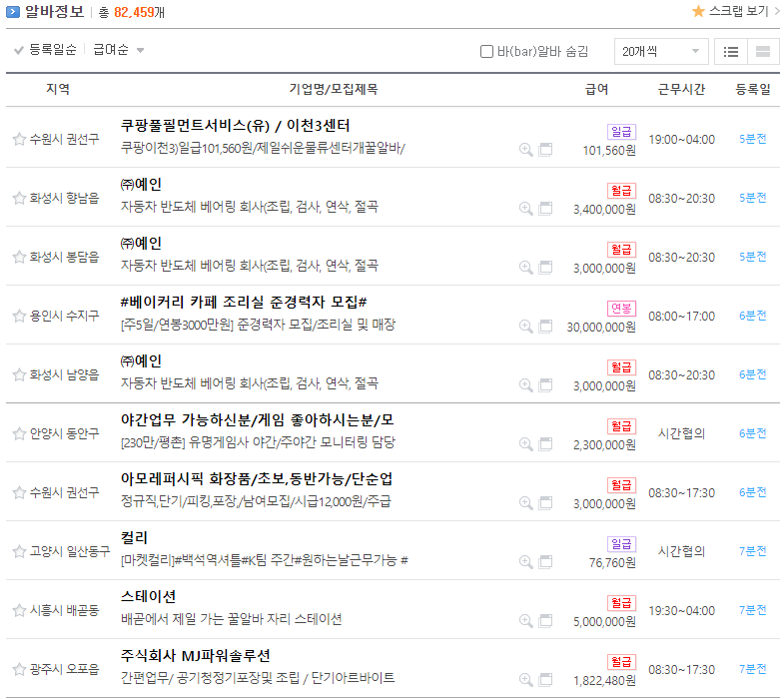Star the ㈜예인 화성시 향남읍 listing
This screenshot has width=784, height=699.
click(19, 198)
